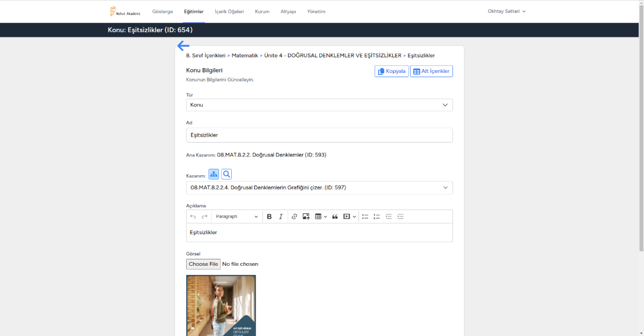This screenshot has width=644, height=336.
Task: Click the Choose File button
Action: pyautogui.click(x=203, y=264)
